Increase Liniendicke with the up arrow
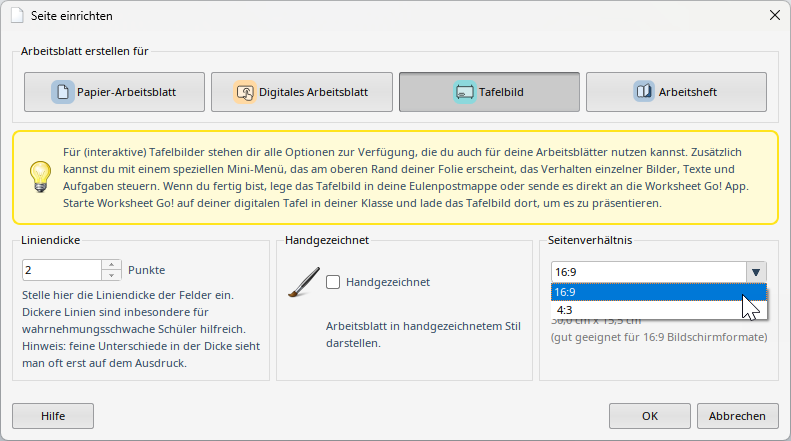This screenshot has height=441, width=791. click(x=111, y=265)
